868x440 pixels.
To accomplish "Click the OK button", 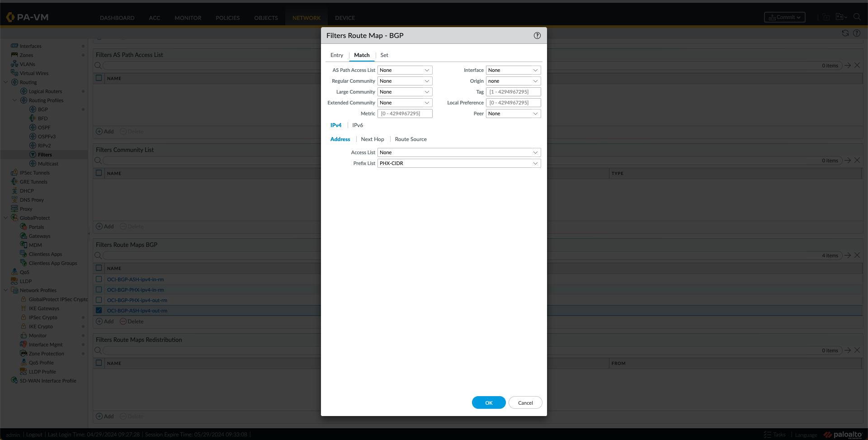I will point(489,402).
